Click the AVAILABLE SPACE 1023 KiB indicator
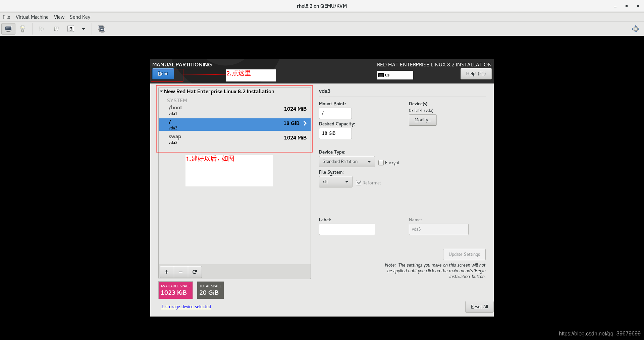This screenshot has width=644, height=340. point(175,290)
